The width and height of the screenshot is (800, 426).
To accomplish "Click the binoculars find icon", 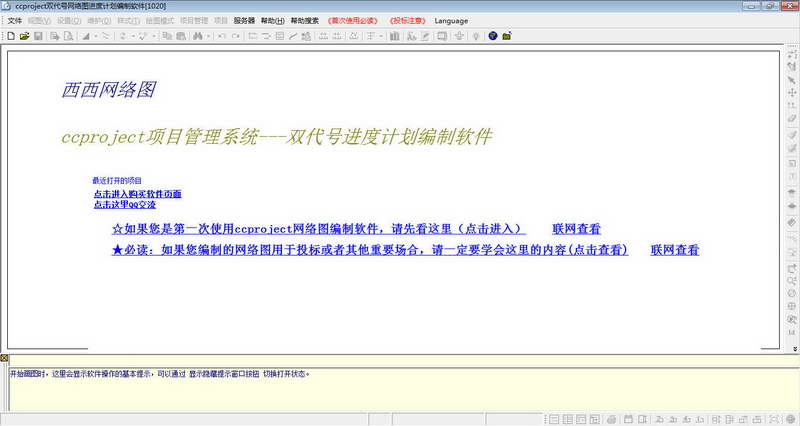I will tap(198, 36).
